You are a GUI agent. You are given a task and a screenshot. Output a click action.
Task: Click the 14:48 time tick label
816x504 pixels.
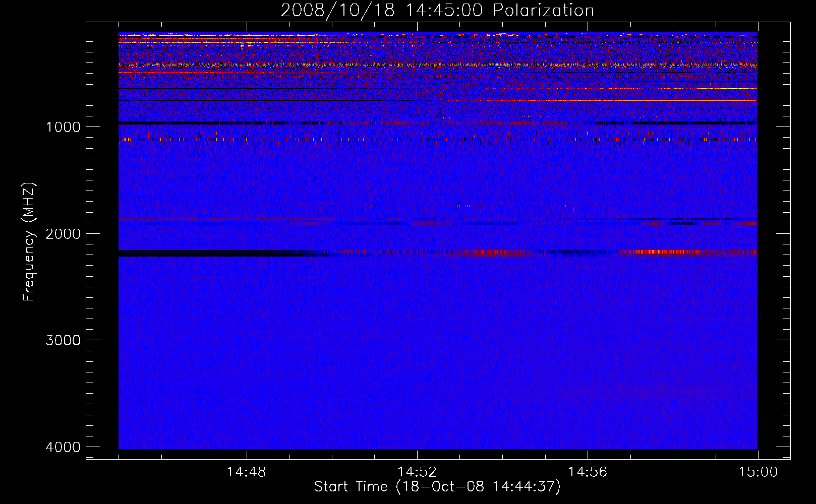click(x=247, y=472)
